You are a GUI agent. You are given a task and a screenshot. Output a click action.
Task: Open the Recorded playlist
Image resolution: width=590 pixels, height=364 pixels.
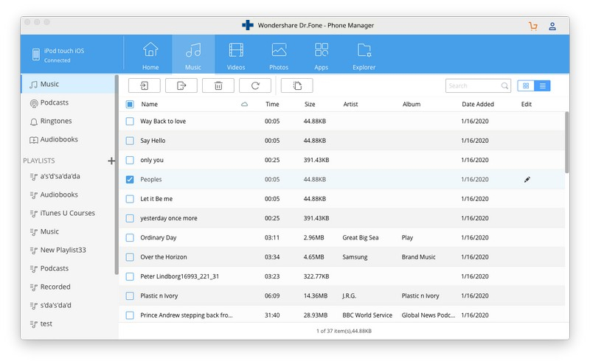click(x=68, y=287)
